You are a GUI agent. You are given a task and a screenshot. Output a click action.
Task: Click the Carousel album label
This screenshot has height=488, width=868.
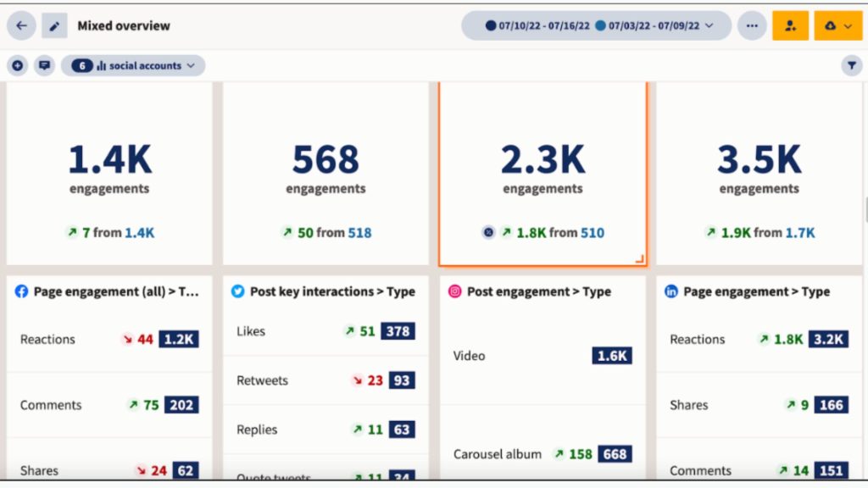pos(497,454)
